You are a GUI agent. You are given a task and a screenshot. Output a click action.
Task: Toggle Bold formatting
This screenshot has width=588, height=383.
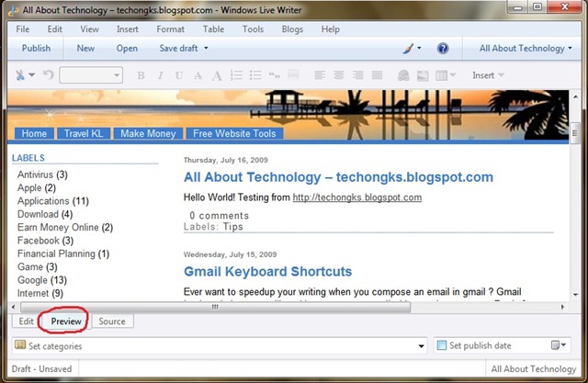141,75
